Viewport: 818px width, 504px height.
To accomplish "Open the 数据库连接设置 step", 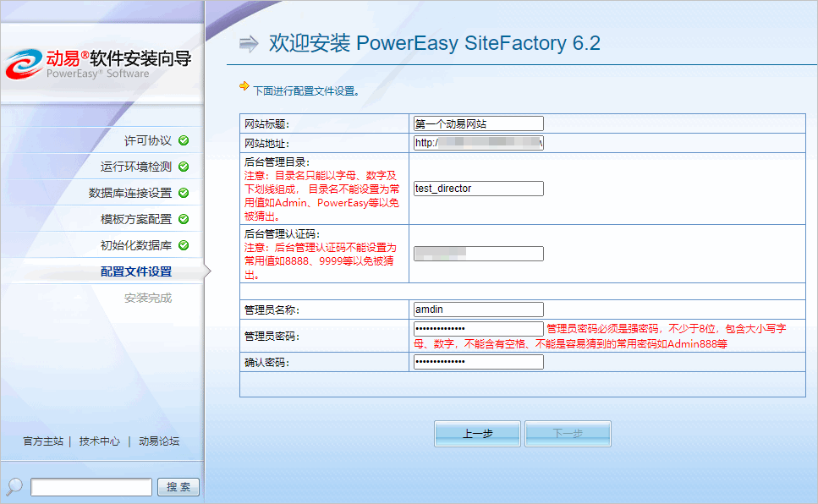I will pyautogui.click(x=130, y=193).
